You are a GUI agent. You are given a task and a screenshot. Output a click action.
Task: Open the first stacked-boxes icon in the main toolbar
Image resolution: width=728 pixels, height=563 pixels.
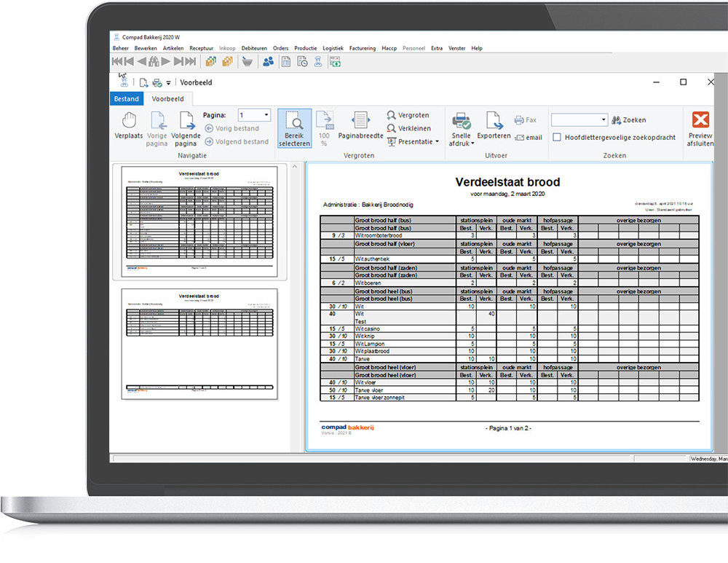[x=211, y=61]
